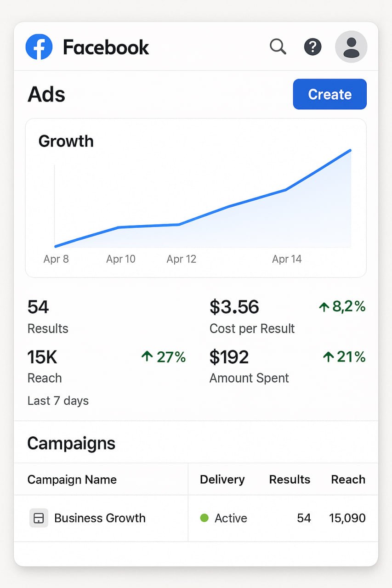
Task: Sort by the Reach column header
Action: [x=348, y=480]
